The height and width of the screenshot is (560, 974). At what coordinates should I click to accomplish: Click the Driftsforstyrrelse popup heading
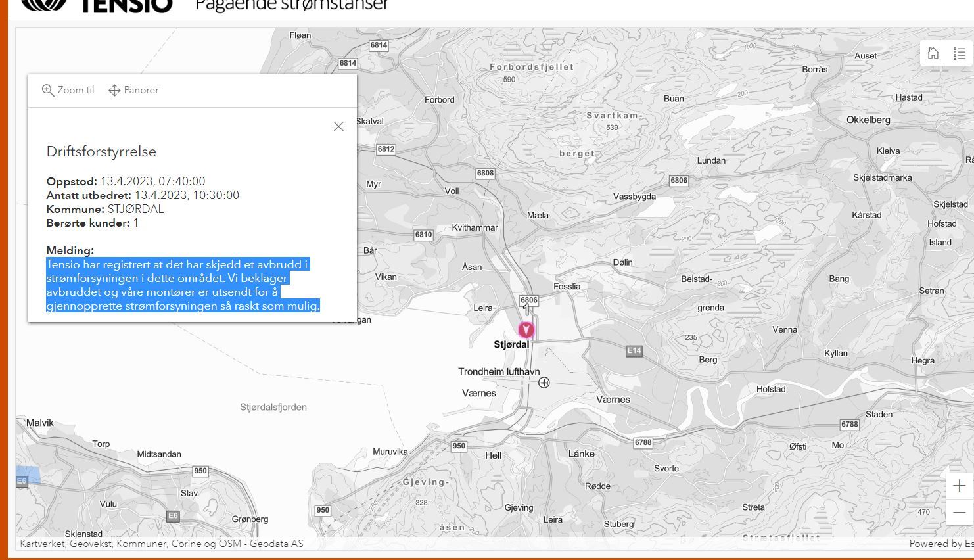click(x=101, y=151)
